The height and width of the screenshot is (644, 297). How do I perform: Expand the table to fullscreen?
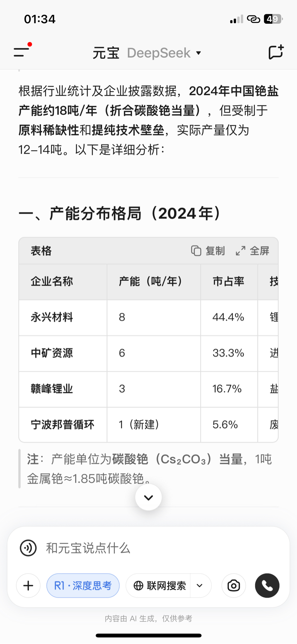tap(253, 251)
